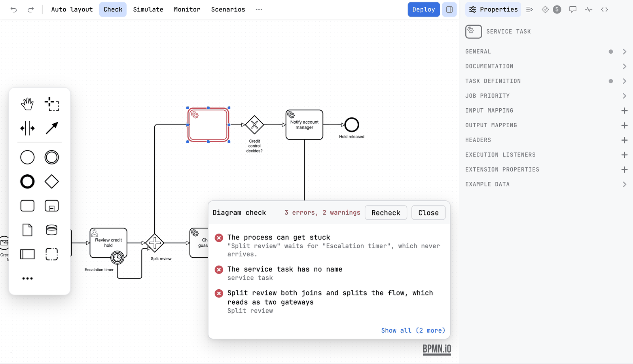
Task: Expand the Task Definition section
Action: click(546, 81)
